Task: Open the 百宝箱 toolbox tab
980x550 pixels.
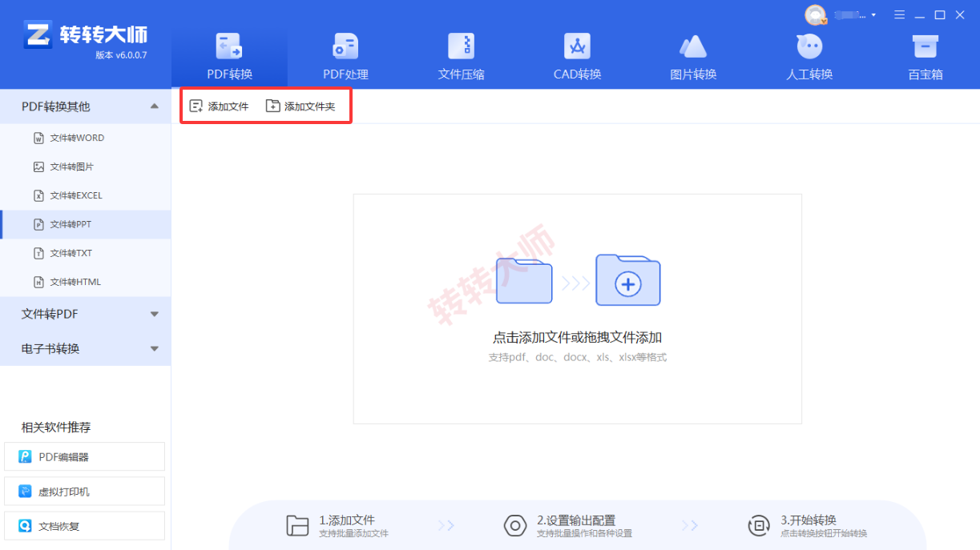Action: (x=926, y=58)
